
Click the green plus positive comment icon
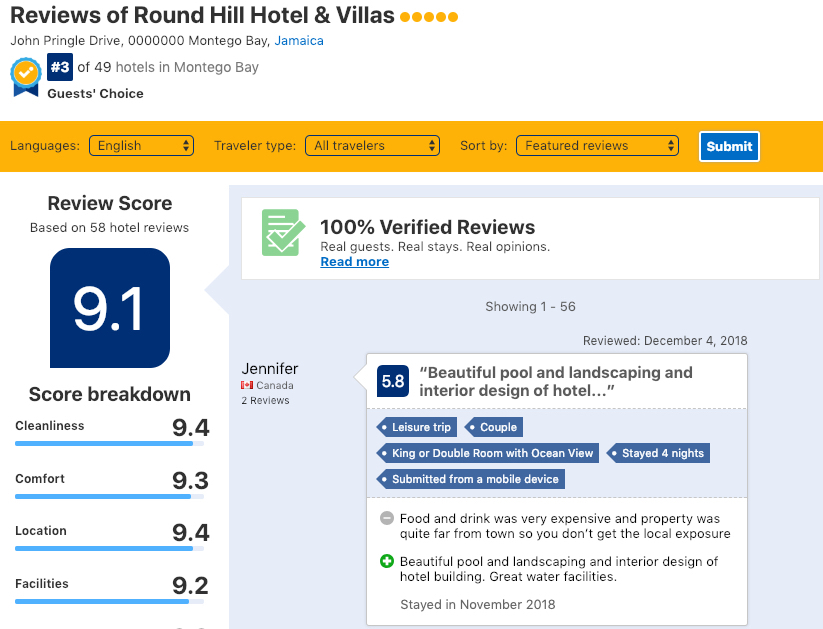coord(387,561)
